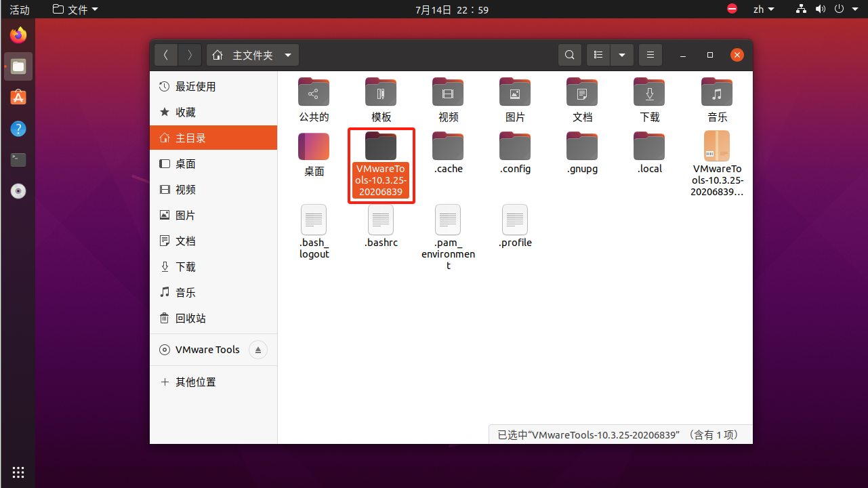Go to 桌面 in sidebar
This screenshot has width=868, height=488.
pyautogui.click(x=213, y=164)
